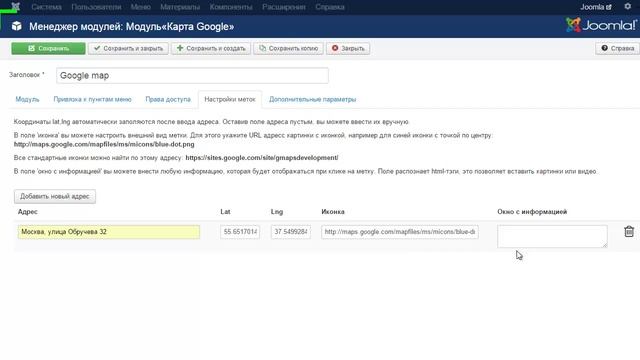Click the Lat column header

coord(225,212)
